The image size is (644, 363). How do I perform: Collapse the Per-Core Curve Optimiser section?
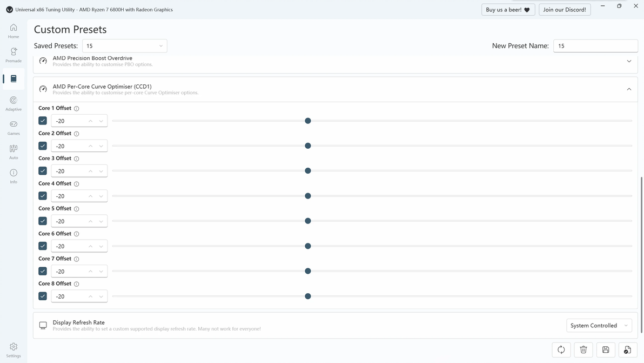[629, 89]
